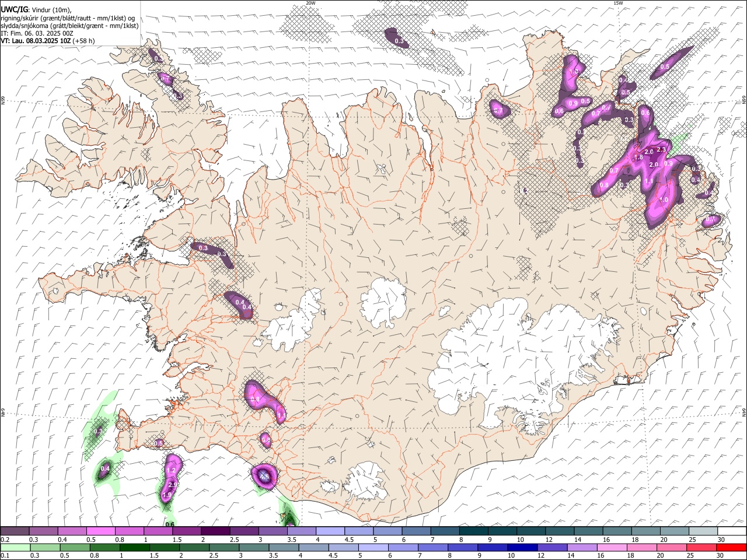Click the bright red swatch after 30, lower legend
The width and height of the screenshot is (747, 560).
tap(731, 548)
